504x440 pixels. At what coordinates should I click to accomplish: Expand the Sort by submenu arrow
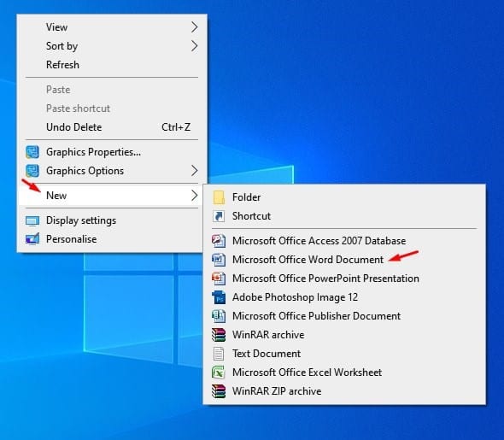pyautogui.click(x=194, y=46)
